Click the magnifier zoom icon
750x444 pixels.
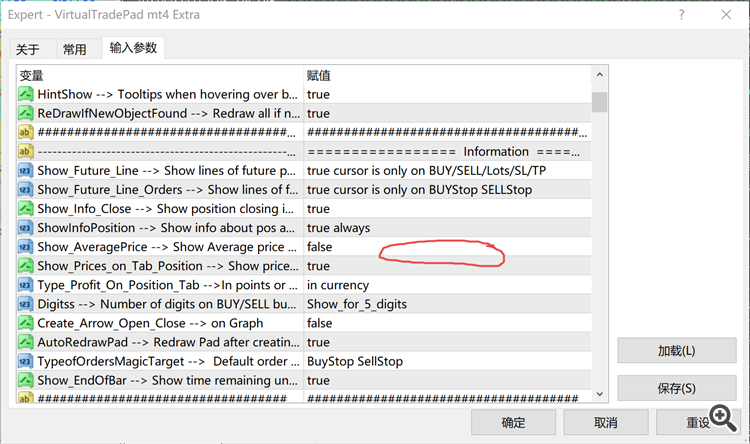click(x=723, y=418)
